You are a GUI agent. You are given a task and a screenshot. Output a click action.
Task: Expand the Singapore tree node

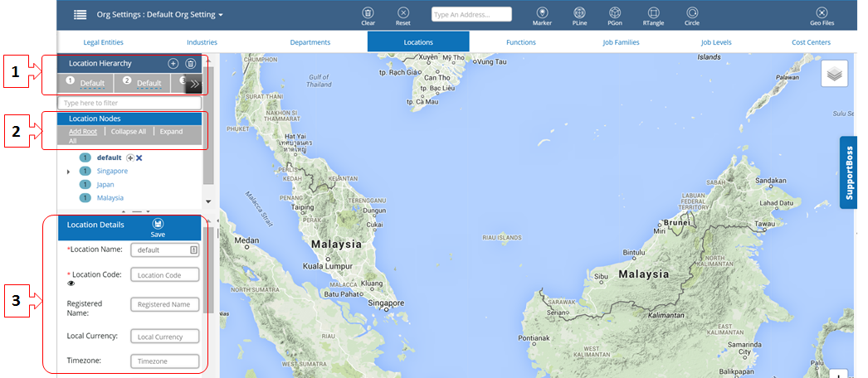(x=69, y=172)
